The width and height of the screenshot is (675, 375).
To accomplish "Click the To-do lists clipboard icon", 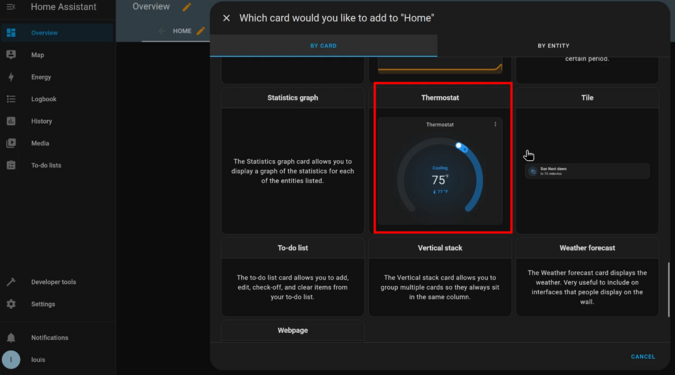I will [x=11, y=165].
